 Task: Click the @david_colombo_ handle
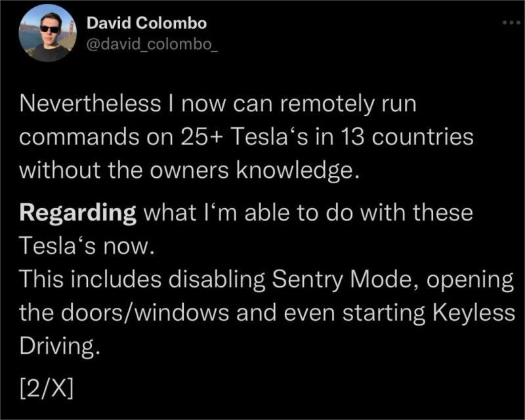click(x=152, y=44)
